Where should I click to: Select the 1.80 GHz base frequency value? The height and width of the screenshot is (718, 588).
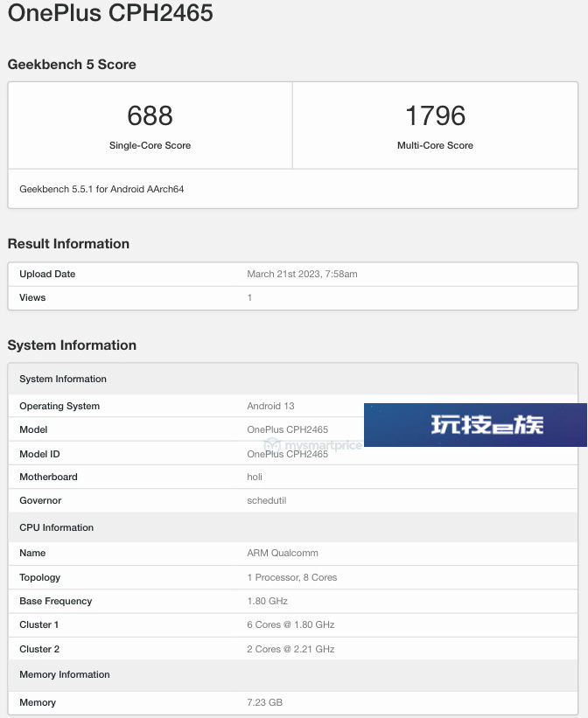(267, 601)
